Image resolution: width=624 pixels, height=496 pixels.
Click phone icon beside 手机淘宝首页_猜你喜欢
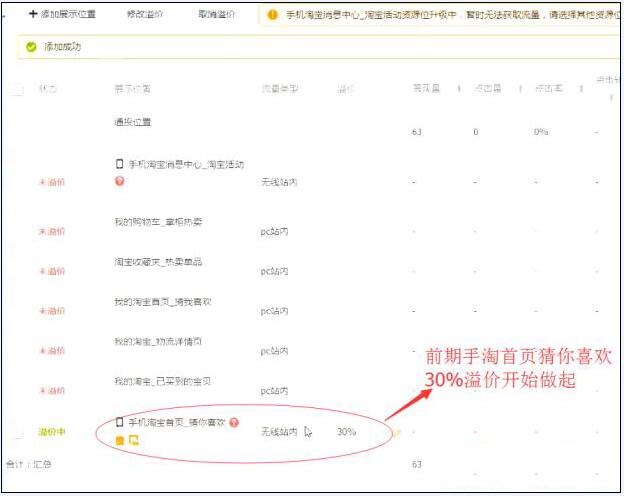[x=119, y=422]
